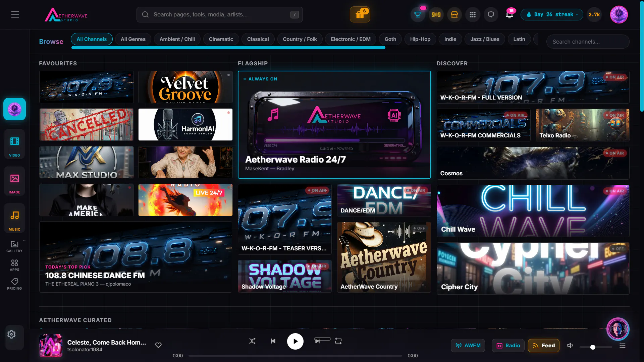Skip to next track
The image size is (644, 362).
tap(317, 341)
